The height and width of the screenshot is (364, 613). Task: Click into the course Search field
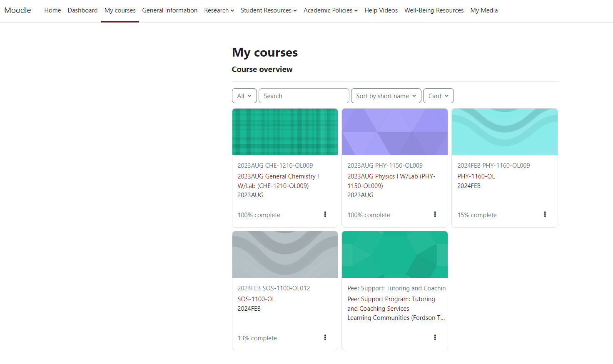click(304, 96)
